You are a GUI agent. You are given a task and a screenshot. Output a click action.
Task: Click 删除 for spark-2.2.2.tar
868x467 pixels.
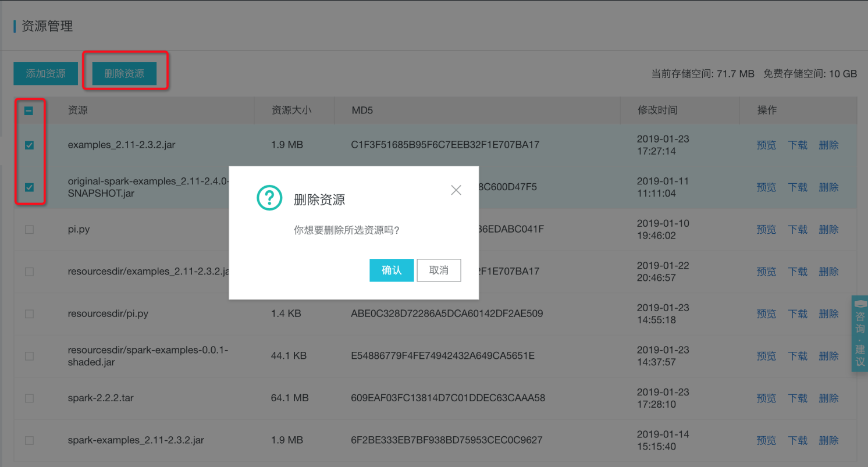point(829,398)
